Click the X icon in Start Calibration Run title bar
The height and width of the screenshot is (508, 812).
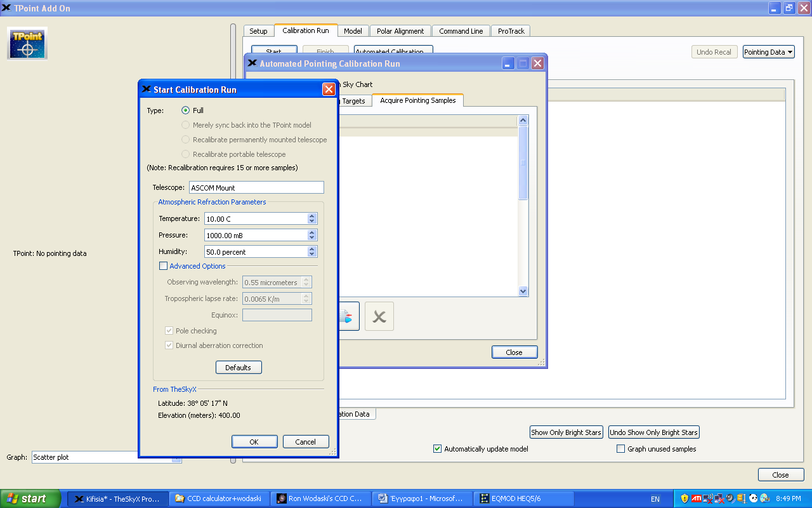pos(147,90)
